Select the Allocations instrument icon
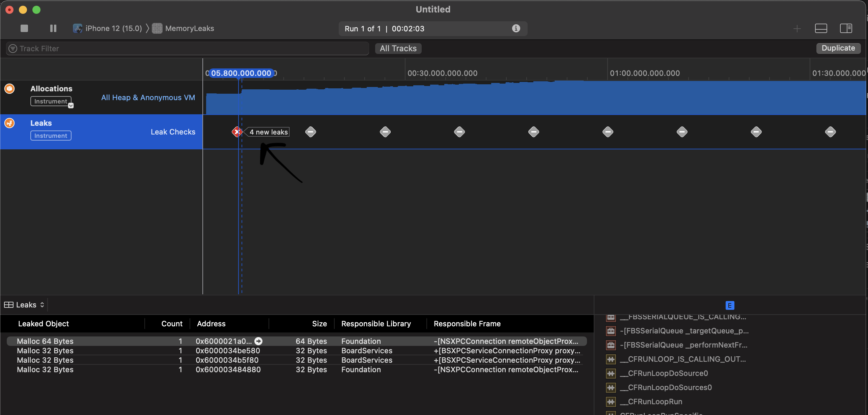Viewport: 868px width, 415px height. (9, 89)
